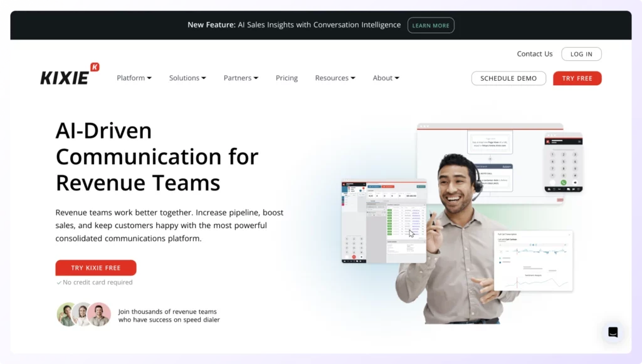Open Contact Us link
642x364 pixels.
coord(534,54)
